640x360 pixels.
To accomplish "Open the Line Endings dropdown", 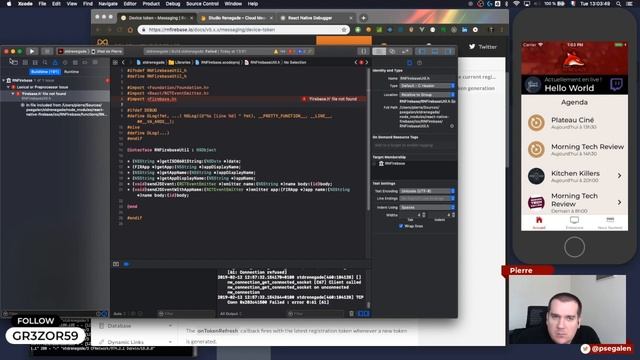I will click(427, 198).
